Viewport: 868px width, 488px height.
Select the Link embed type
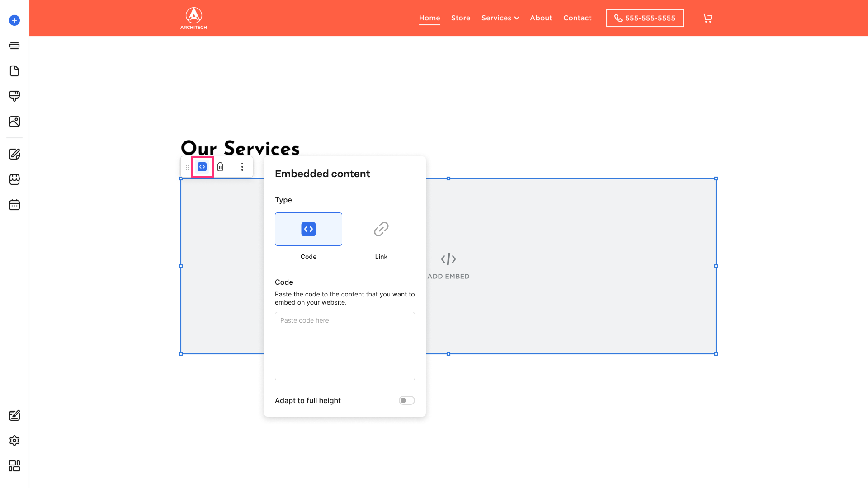381,229
